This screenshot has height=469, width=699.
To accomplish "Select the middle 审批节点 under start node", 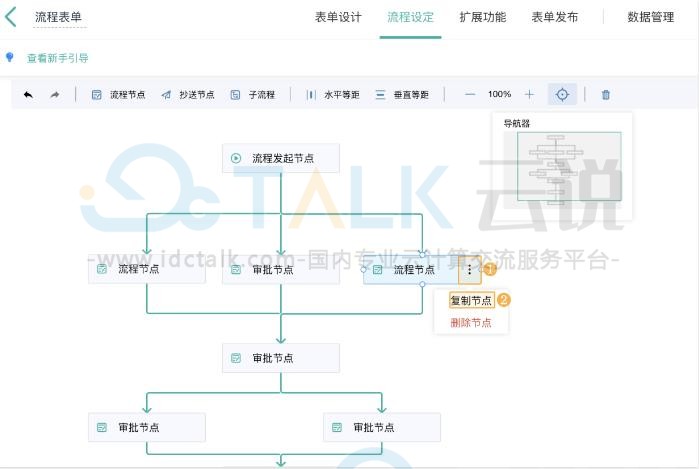I will tap(281, 270).
